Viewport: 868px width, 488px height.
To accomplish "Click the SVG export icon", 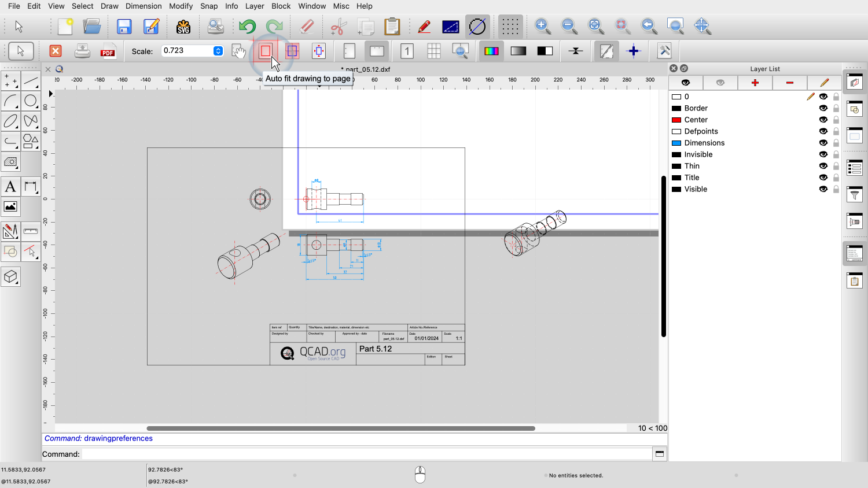I will point(183,27).
